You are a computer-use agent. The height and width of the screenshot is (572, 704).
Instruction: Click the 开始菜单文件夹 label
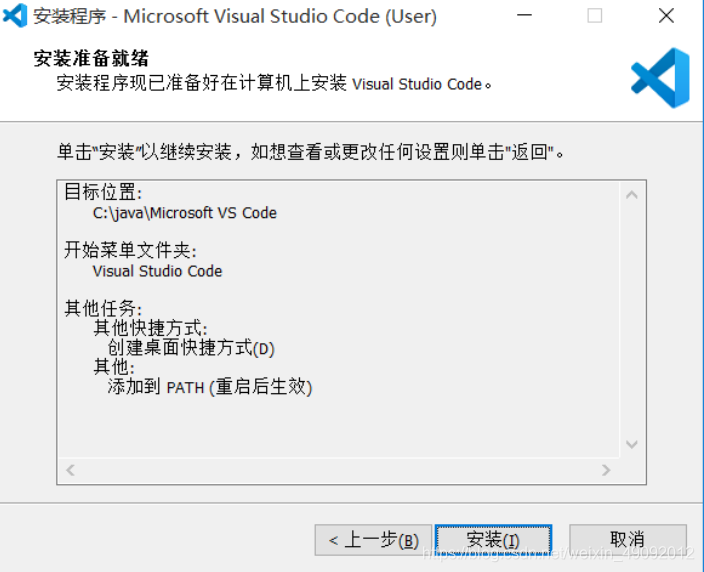pos(130,250)
